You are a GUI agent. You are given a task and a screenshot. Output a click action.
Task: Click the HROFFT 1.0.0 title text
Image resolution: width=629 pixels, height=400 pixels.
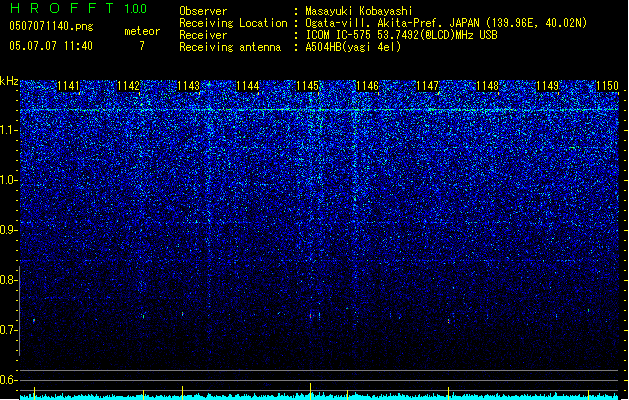coord(79,8)
